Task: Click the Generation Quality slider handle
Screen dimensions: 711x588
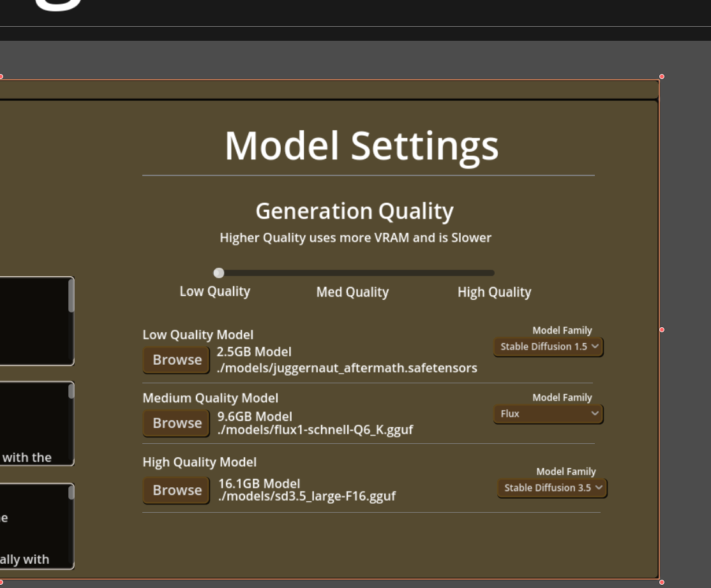Action: [219, 273]
